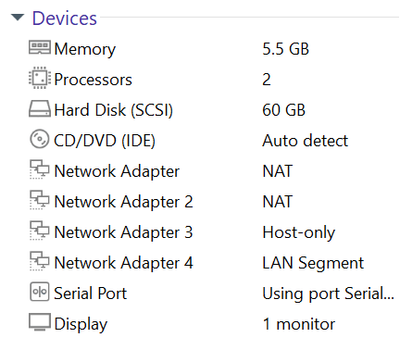
Task: Select the Serial Port label
Action: click(x=90, y=294)
